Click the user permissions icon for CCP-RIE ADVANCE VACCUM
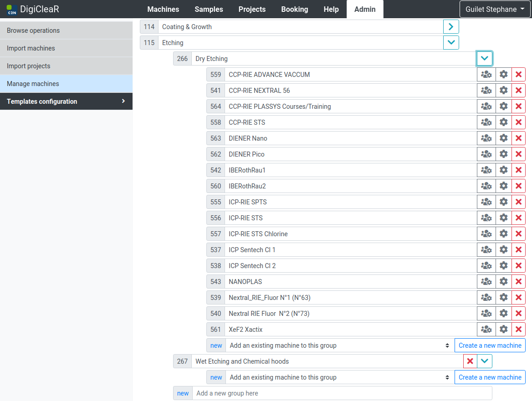The width and height of the screenshot is (532, 401). click(486, 75)
